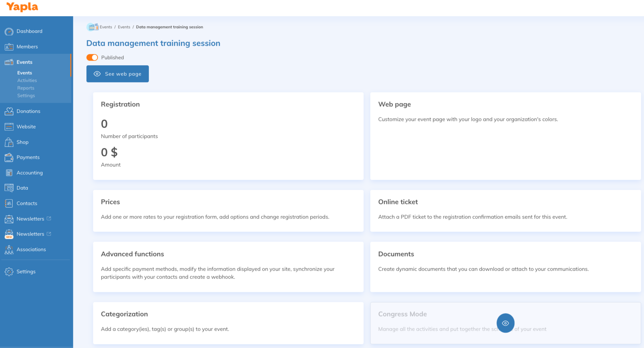
Task: Click the Associations people icon
Action: pyautogui.click(x=9, y=249)
